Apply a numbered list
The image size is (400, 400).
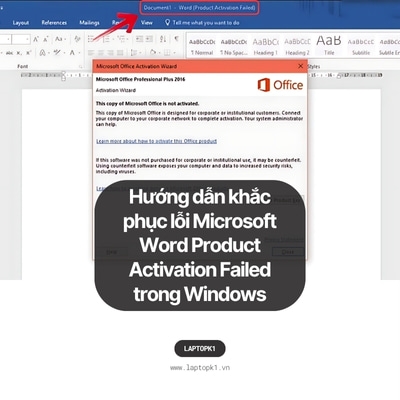coord(106,39)
